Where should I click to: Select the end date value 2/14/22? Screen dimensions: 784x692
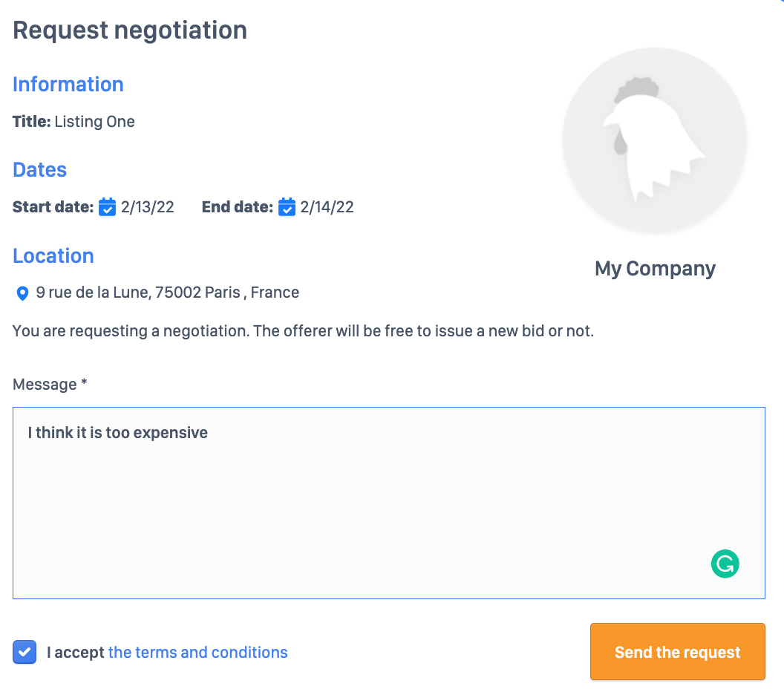(x=327, y=207)
